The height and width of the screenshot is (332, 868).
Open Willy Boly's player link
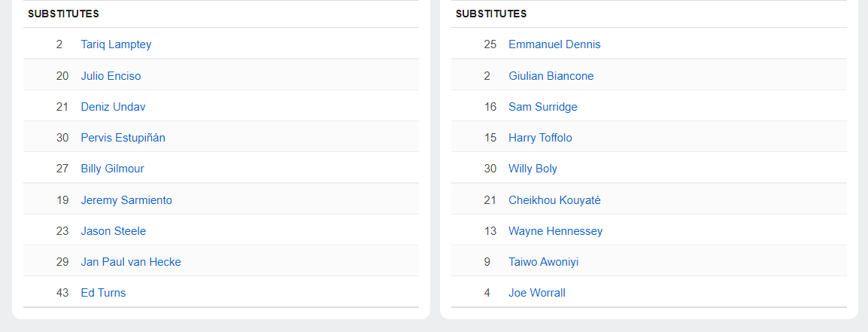coord(533,169)
